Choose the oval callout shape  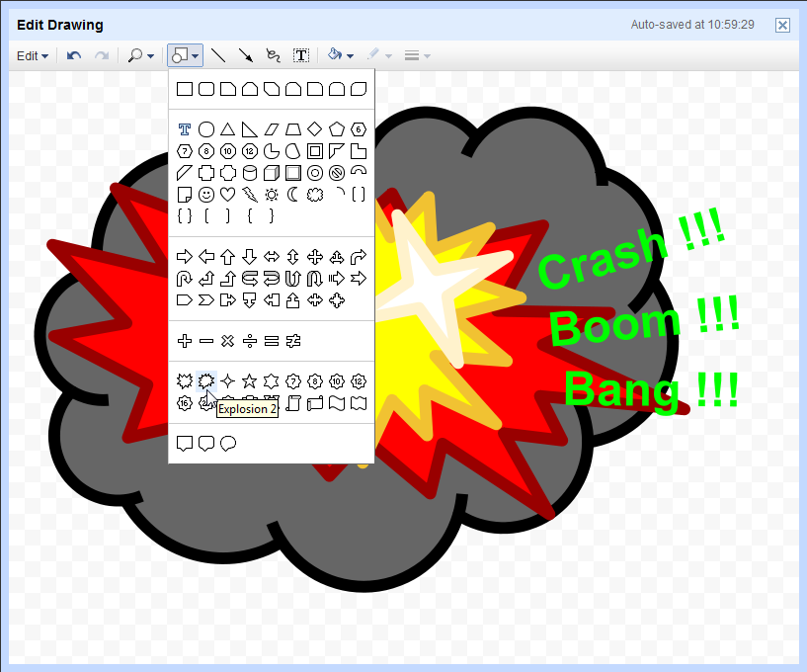tap(228, 444)
